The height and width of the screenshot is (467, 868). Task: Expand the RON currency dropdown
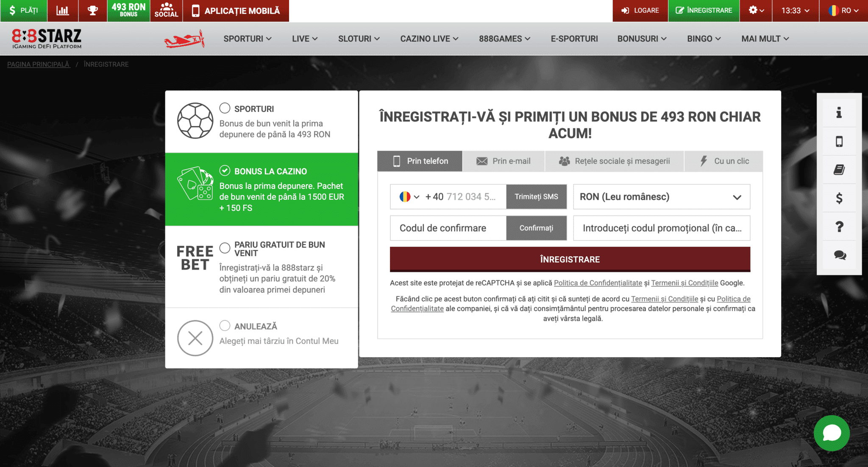tap(661, 197)
